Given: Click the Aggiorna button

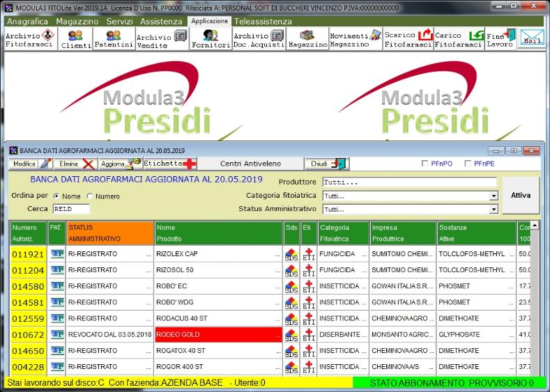Looking at the screenshot, I should tap(121, 164).
